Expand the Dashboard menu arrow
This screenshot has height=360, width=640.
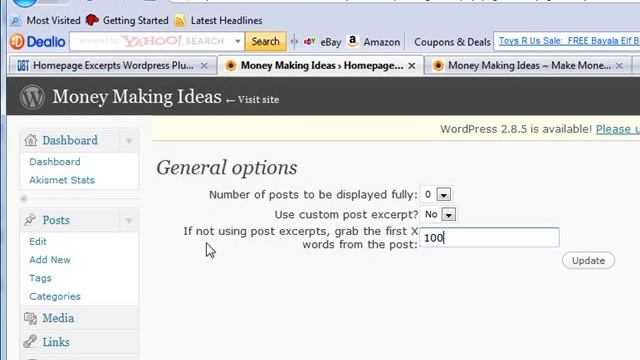[129, 141]
